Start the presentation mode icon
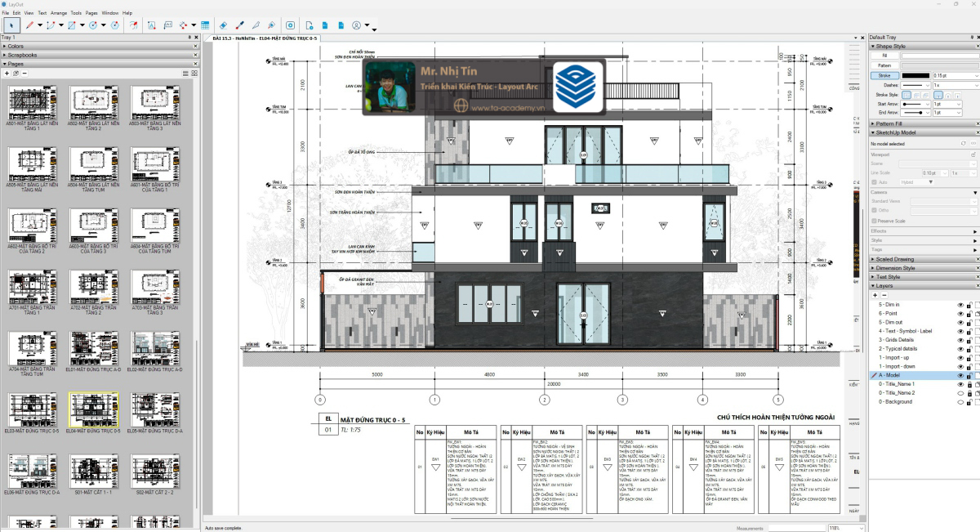980x532 pixels. 290,25
